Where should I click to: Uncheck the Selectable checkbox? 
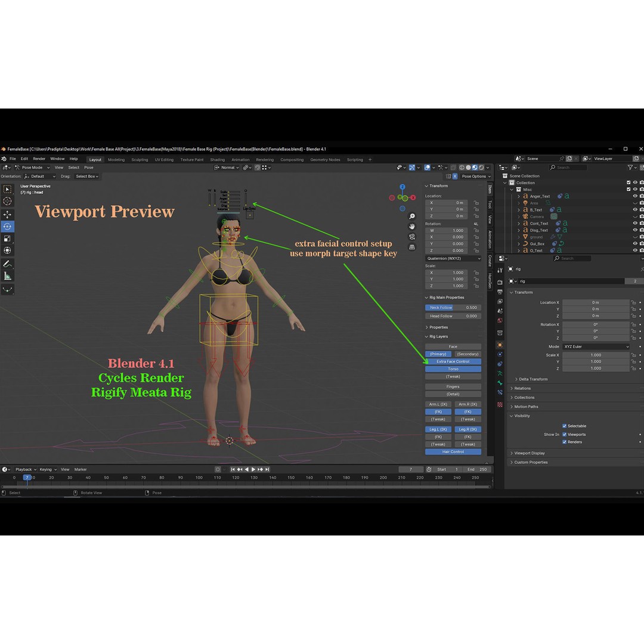coord(564,426)
